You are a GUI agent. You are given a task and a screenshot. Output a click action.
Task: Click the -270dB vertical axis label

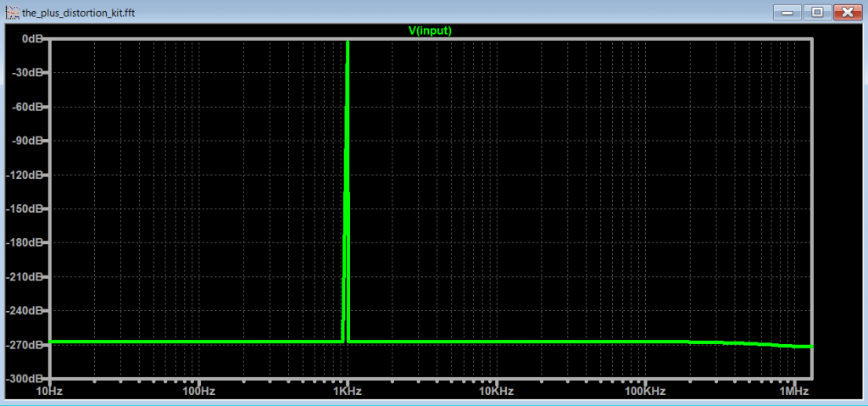27,345
